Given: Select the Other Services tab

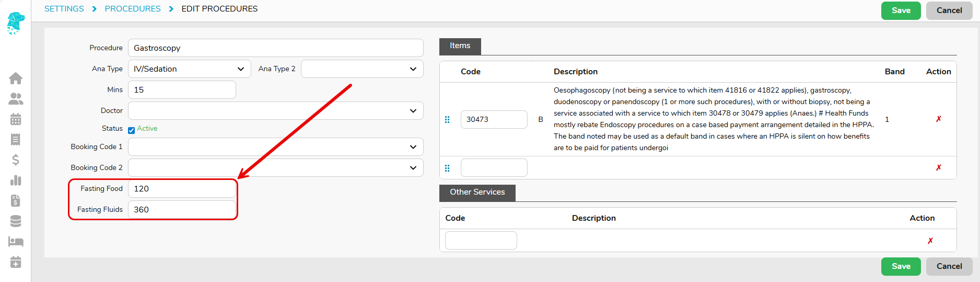Looking at the screenshot, I should click(477, 193).
